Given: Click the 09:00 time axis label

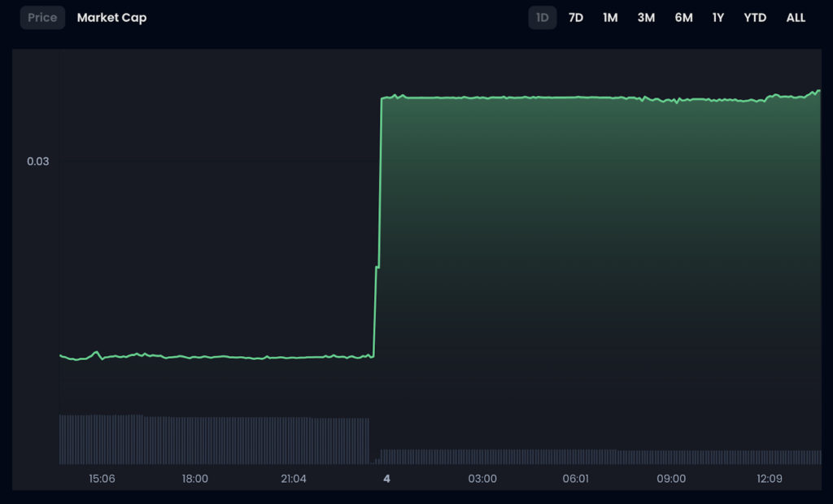Looking at the screenshot, I should click(x=671, y=479).
